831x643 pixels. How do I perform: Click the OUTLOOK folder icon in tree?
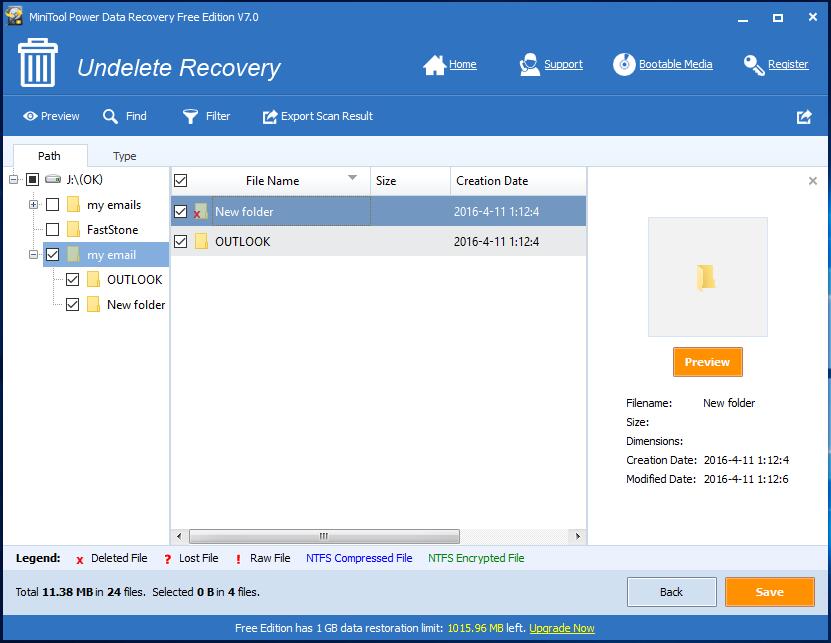click(93, 279)
